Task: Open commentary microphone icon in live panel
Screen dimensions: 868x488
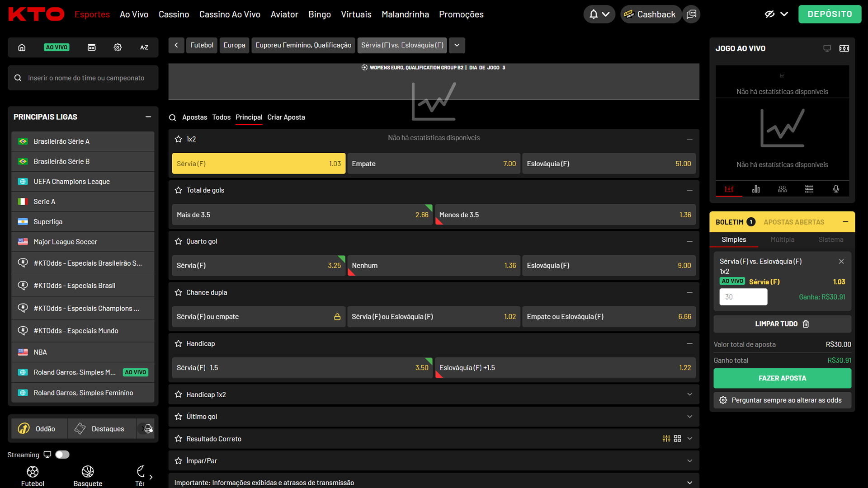Action: click(836, 189)
